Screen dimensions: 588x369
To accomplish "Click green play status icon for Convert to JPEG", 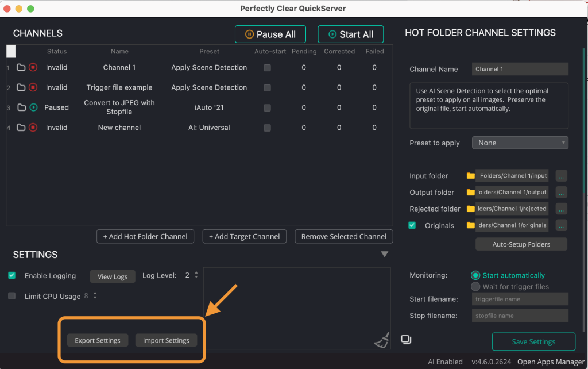I will coord(33,107).
